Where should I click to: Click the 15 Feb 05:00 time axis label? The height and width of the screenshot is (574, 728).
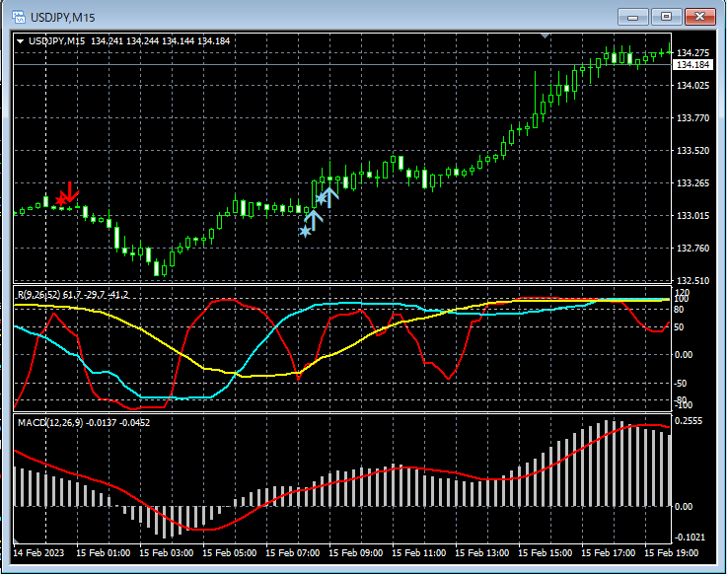coord(230,553)
